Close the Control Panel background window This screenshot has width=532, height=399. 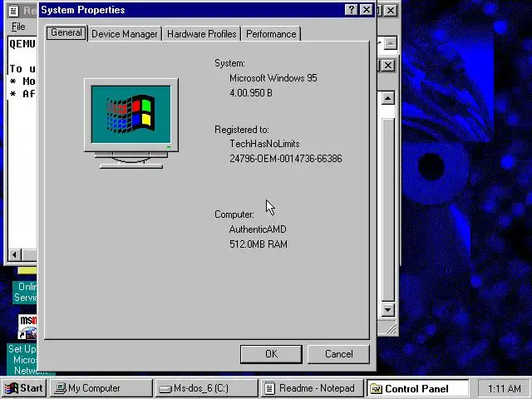point(388,66)
